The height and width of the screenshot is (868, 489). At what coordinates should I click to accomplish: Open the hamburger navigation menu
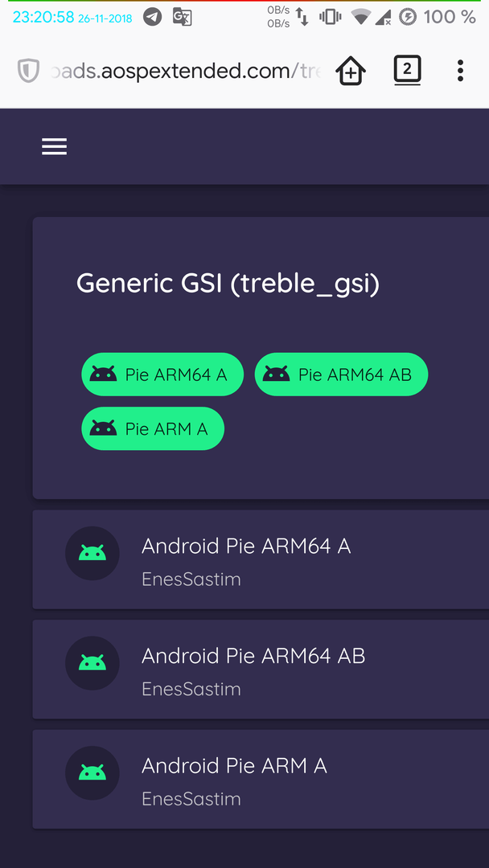click(x=54, y=147)
